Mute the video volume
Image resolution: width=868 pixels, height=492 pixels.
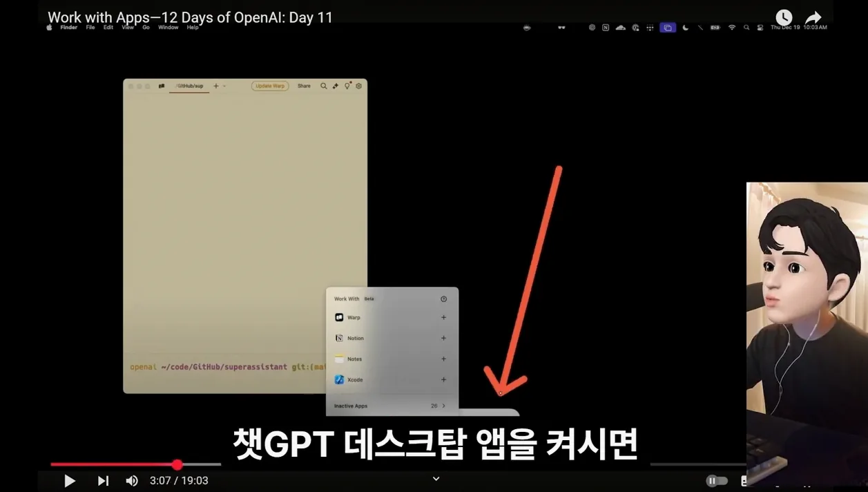pyautogui.click(x=131, y=481)
